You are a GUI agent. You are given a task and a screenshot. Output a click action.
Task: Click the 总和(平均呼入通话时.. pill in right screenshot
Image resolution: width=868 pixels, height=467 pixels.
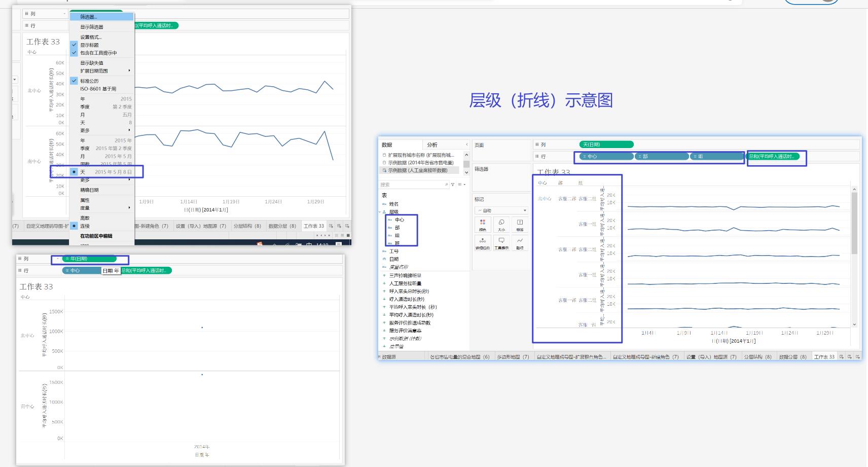[774, 156]
